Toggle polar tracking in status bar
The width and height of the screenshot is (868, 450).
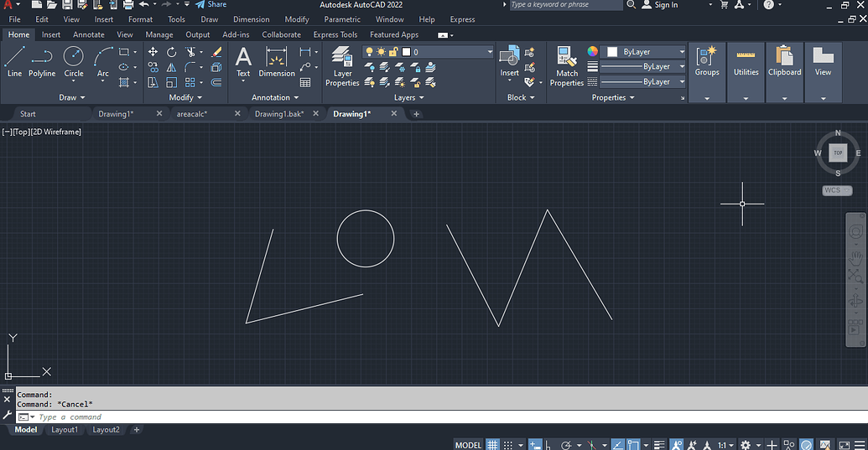pos(568,445)
